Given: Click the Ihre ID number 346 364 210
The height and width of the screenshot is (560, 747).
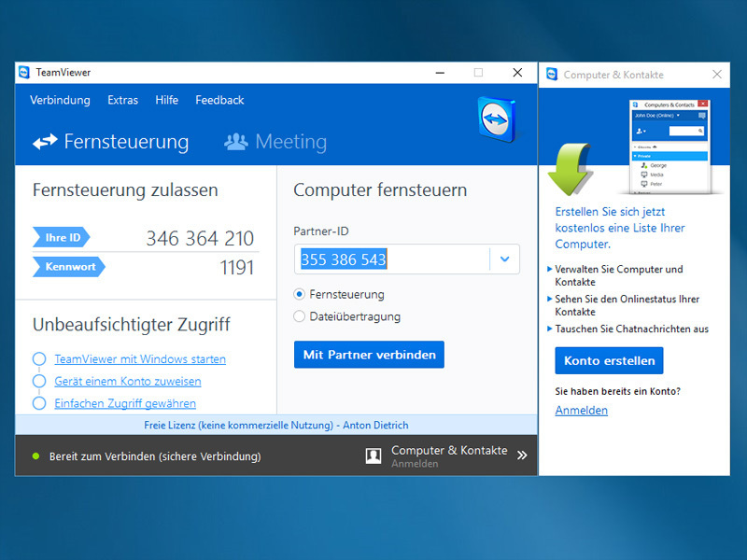Looking at the screenshot, I should [200, 238].
